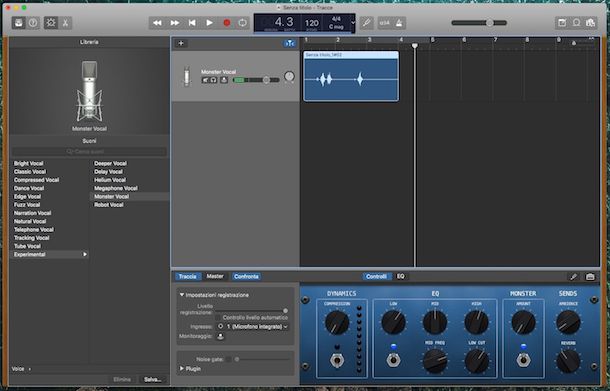Expand the Experimental category arrow
Screen dimensions: 610x391
(x=85, y=254)
